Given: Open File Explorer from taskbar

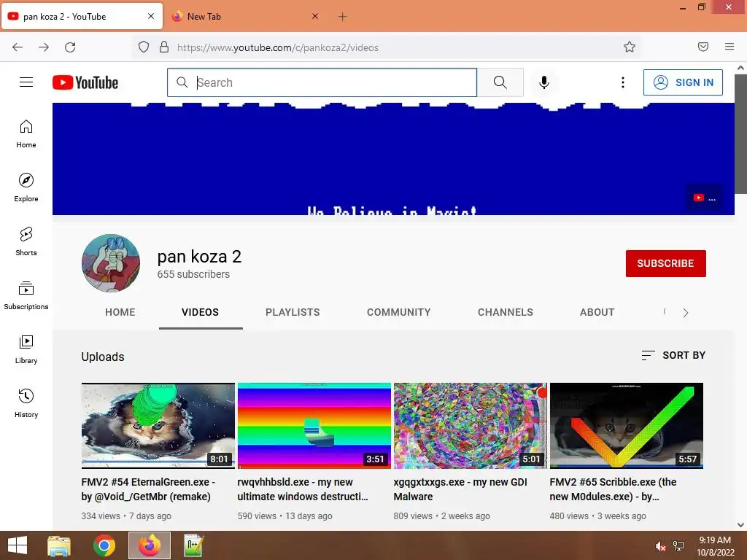Looking at the screenshot, I should (x=59, y=545).
